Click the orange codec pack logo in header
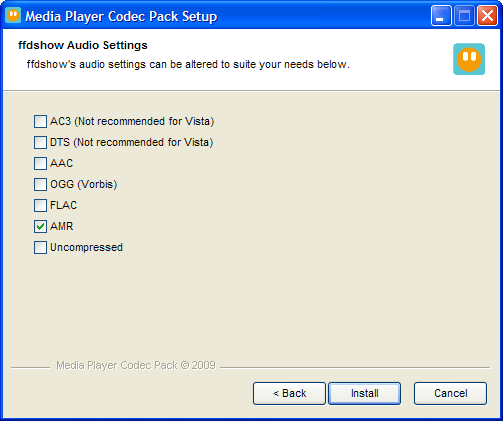The width and height of the screenshot is (503, 421). [469, 59]
